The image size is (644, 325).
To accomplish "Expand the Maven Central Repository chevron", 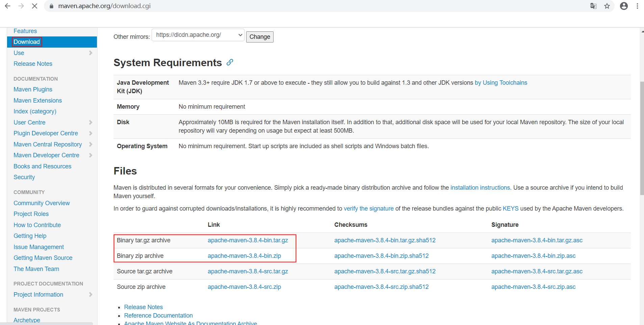I will 91,144.
